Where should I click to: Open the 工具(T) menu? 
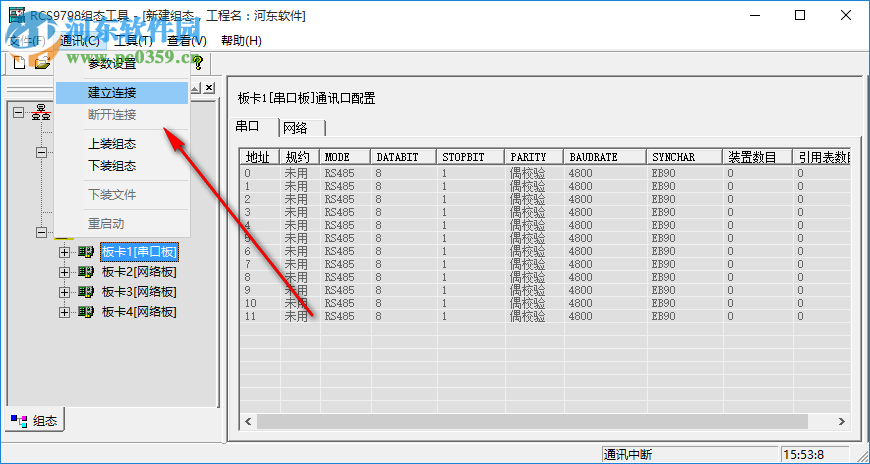pyautogui.click(x=133, y=41)
